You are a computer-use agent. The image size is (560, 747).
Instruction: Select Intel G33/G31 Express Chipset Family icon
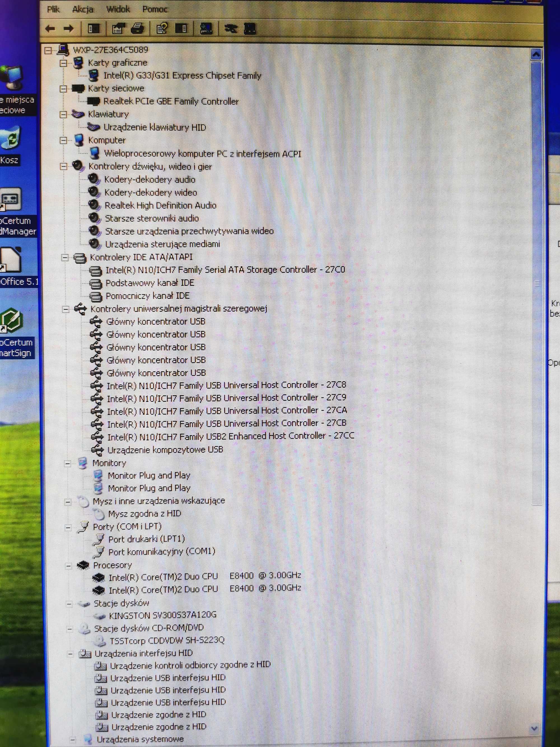94,75
